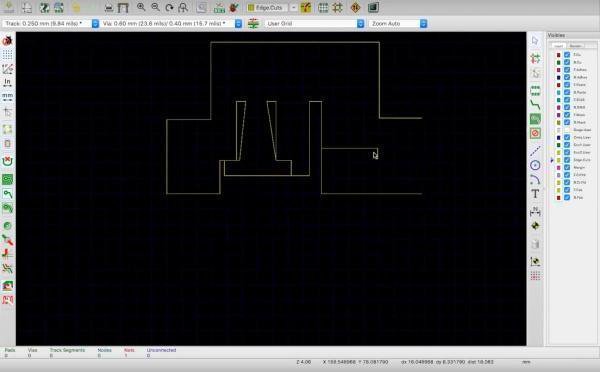The height and width of the screenshot is (372, 600).
Task: Switch to the Render tab
Action: [575, 46]
